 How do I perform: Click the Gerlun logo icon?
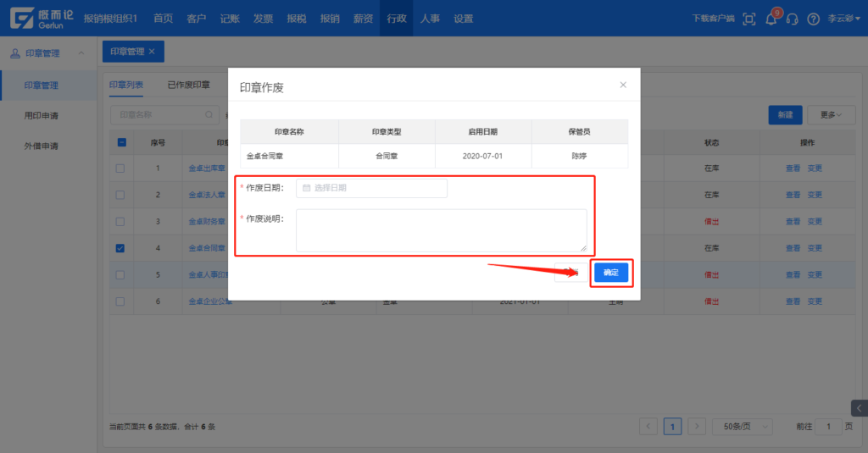(22, 19)
